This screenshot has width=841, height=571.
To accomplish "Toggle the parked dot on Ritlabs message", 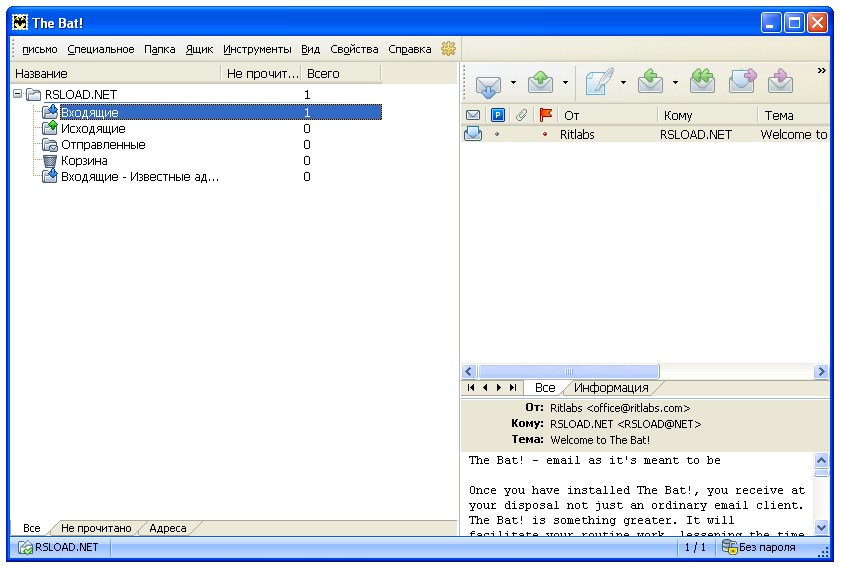I will pyautogui.click(x=497, y=134).
